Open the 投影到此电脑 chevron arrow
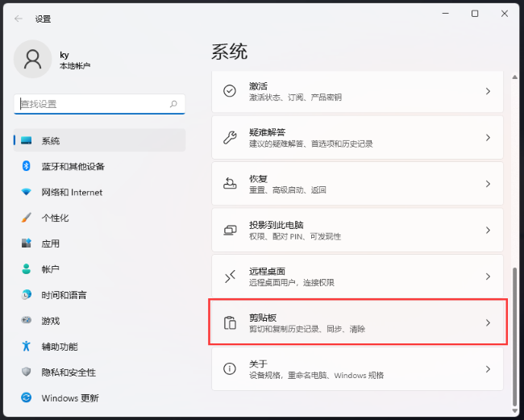 tap(488, 231)
